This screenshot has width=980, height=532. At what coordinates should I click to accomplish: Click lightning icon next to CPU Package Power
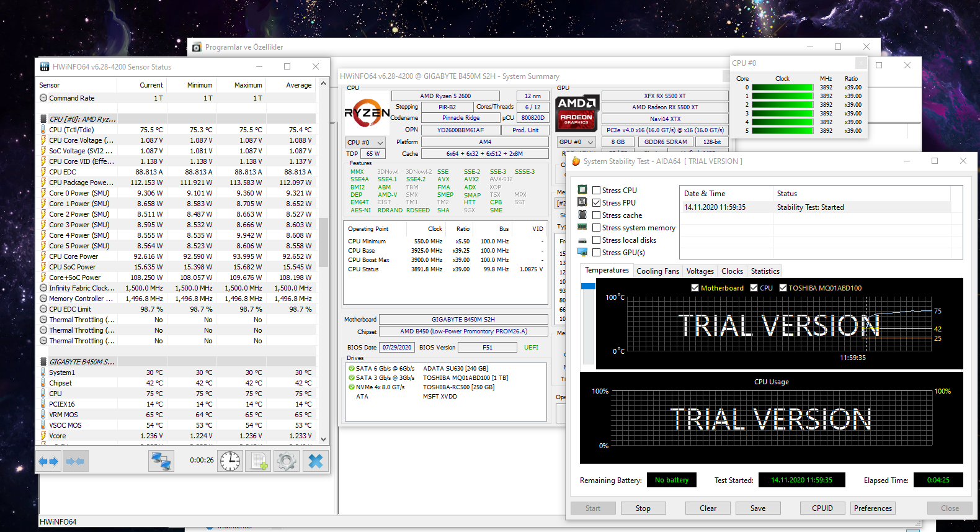tap(43, 183)
